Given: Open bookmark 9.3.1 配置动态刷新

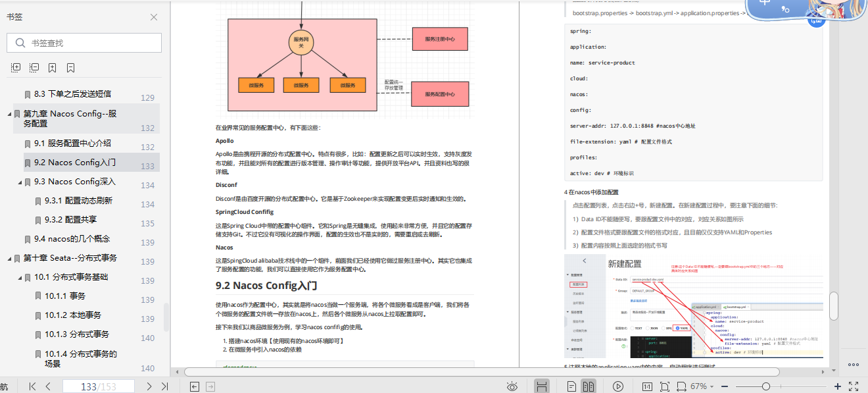Looking at the screenshot, I should [x=78, y=201].
